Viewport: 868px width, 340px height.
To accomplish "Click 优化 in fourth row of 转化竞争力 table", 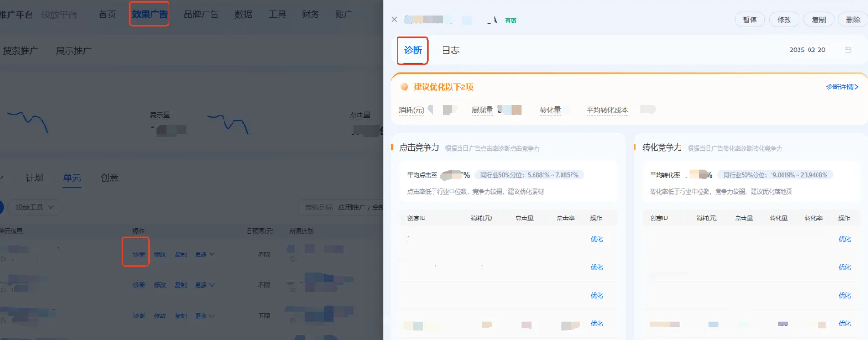I will point(845,324).
